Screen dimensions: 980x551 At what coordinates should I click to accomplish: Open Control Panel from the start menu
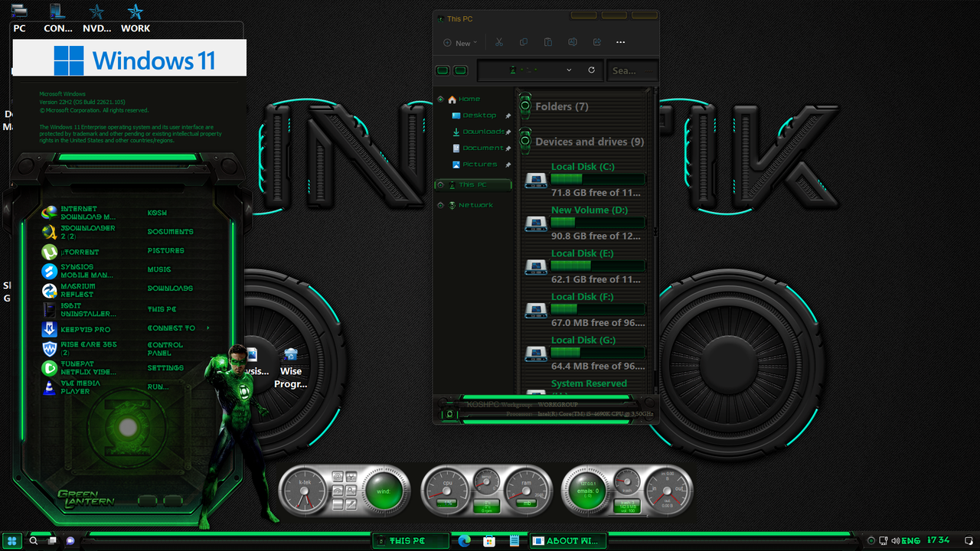[x=165, y=349]
